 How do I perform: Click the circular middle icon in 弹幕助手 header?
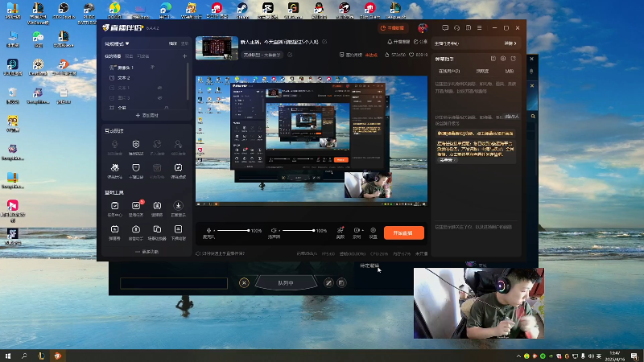pos(503,59)
